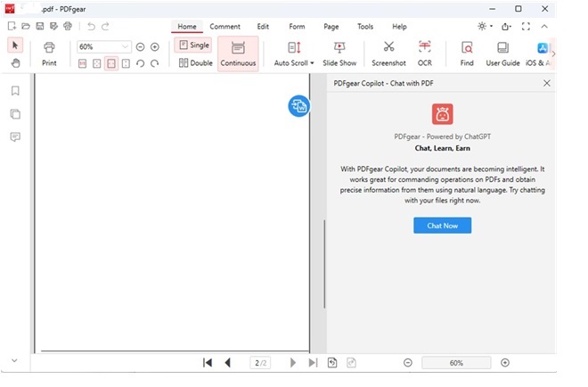Screen dimensions: 588x387
Task: Open the iOS & Android app link
Action: coord(538,54)
